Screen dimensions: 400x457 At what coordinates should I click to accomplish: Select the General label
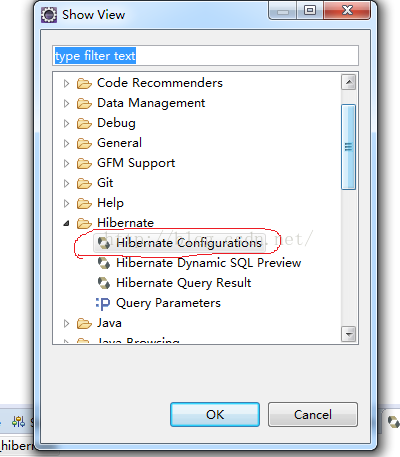pyautogui.click(x=119, y=143)
